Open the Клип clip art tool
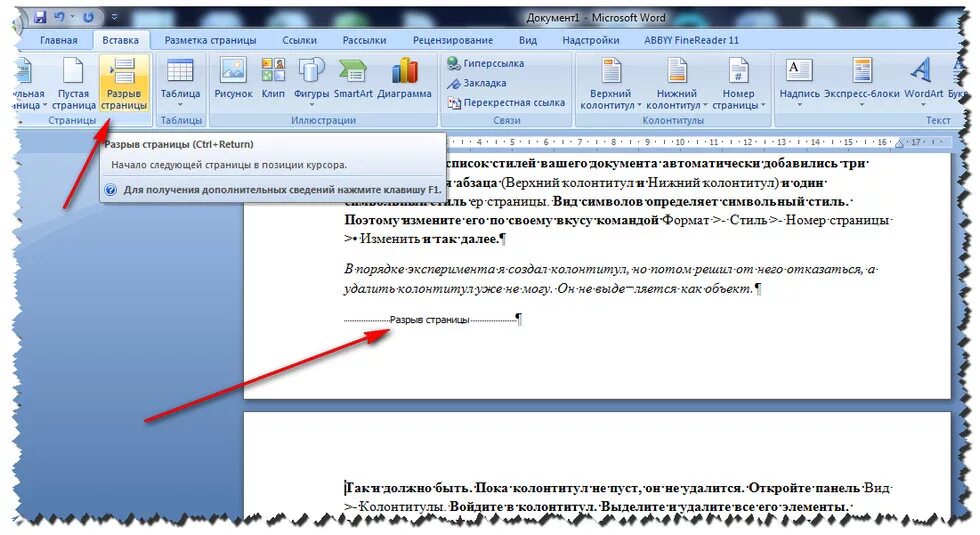Screen dimensions: 980x535 273,79
